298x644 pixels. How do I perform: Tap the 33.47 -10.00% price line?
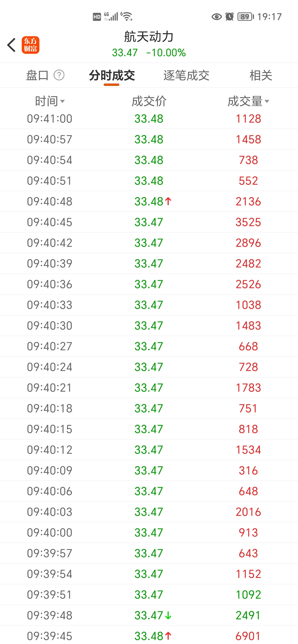click(149, 53)
